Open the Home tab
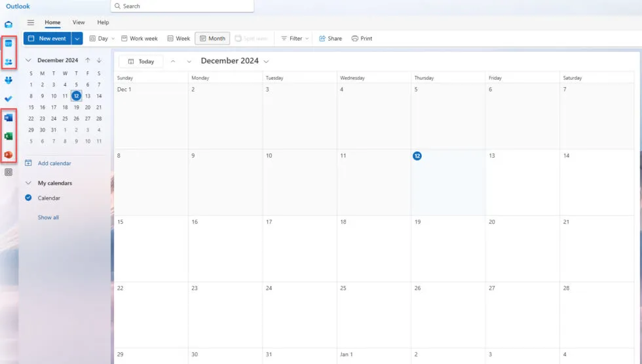The width and height of the screenshot is (642, 364). [x=52, y=22]
